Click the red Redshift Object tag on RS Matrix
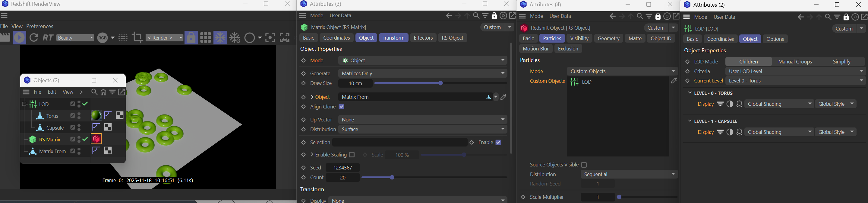The height and width of the screenshot is (203, 868). pos(96,139)
